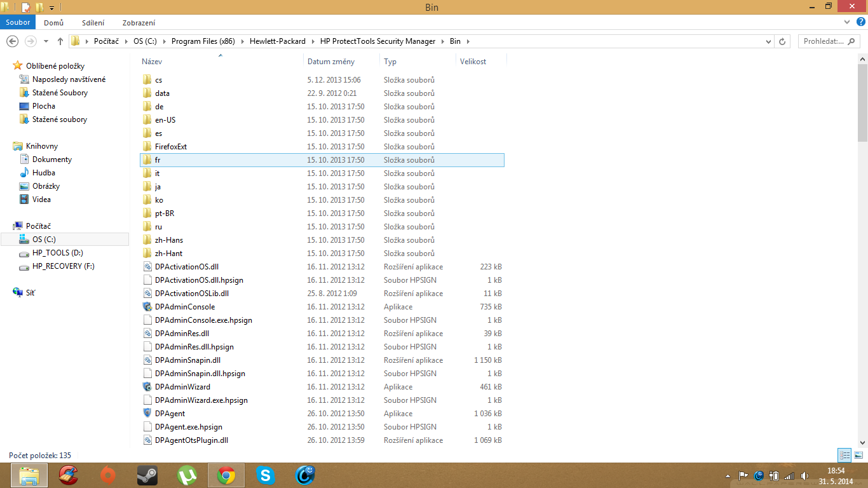Click the Prohledat search box
The image size is (868, 488).
coord(829,41)
